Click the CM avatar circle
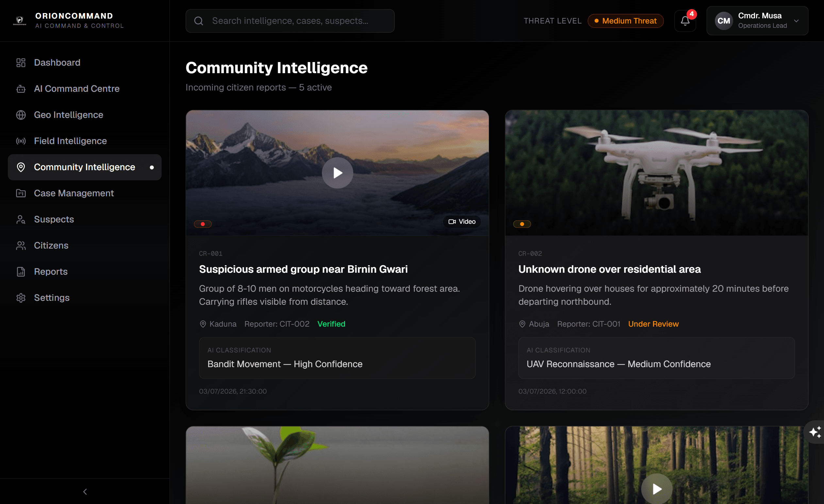824x504 pixels. point(724,21)
